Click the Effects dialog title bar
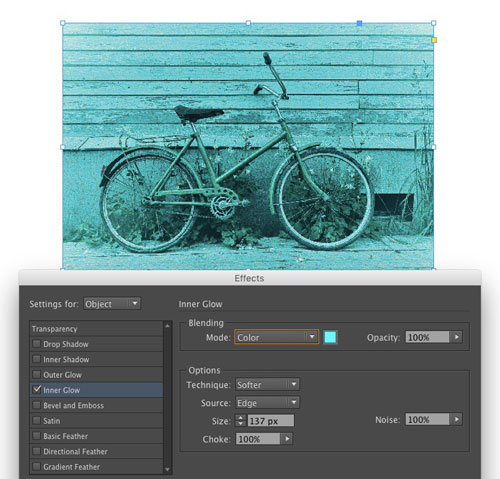Screen dimensions: 500x479 250,278
